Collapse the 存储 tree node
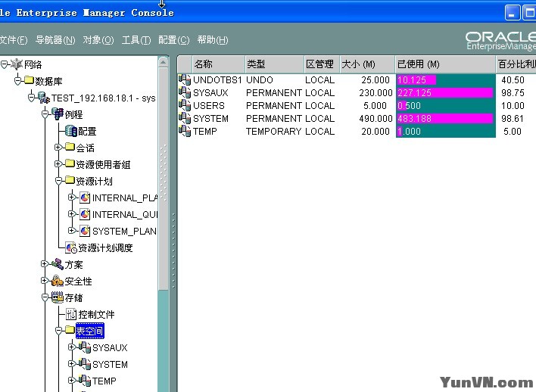The width and height of the screenshot is (536, 392). 45,297
